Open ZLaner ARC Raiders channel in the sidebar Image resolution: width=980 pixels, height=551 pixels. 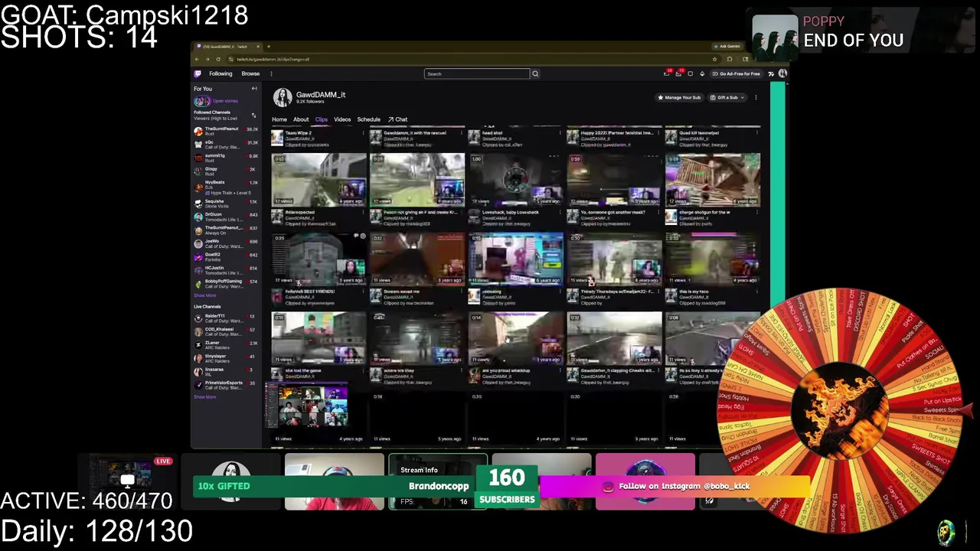(x=227, y=344)
